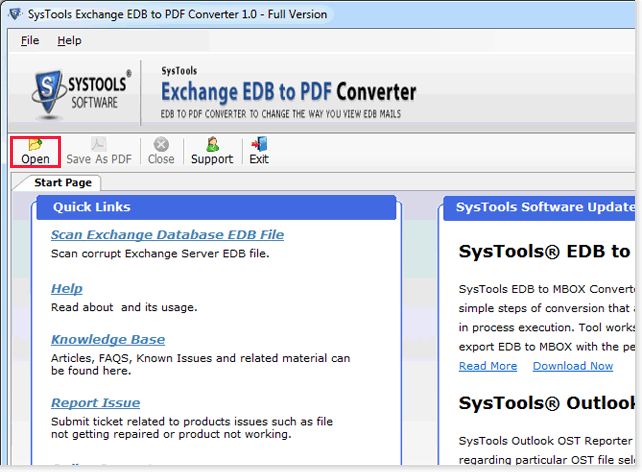
Task: Follow the Scan Exchange Database EDB File link
Action: (x=167, y=235)
